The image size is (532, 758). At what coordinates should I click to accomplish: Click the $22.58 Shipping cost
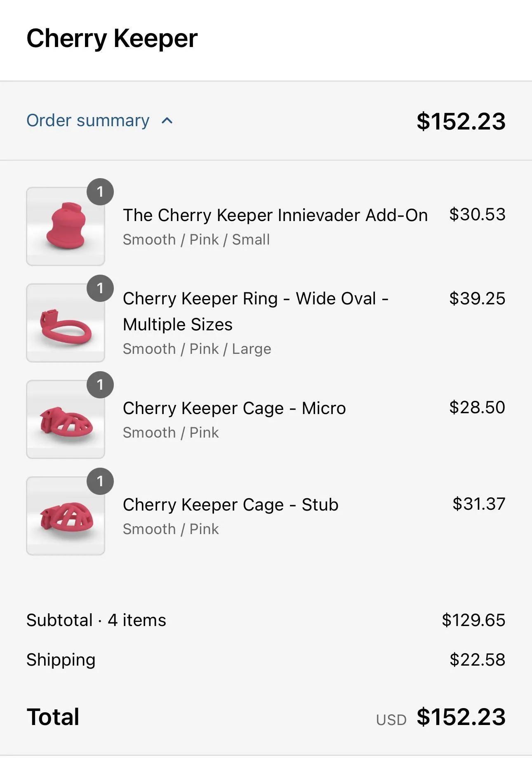pyautogui.click(x=477, y=660)
